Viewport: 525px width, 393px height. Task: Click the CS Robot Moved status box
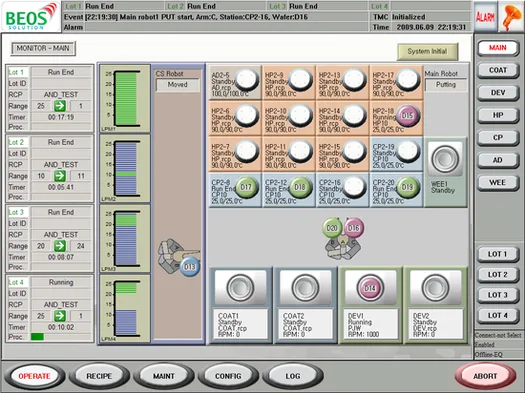[x=178, y=85]
